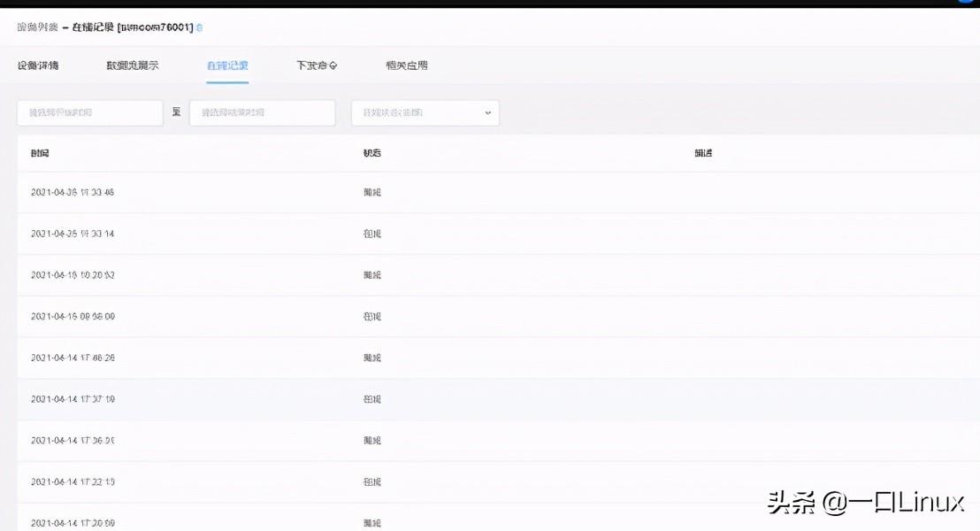Switch to the 数据流展示 (data stream display) tab
Image resolution: width=980 pixels, height=531 pixels.
(133, 65)
